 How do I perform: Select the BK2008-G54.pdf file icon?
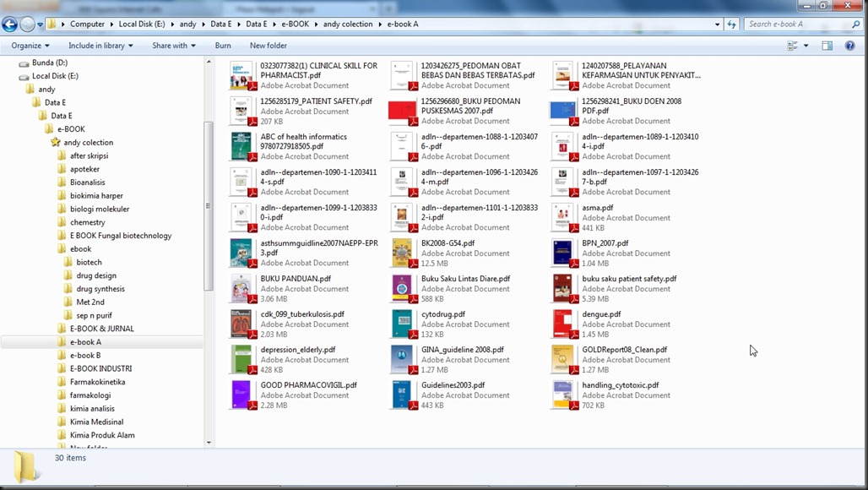[403, 253]
